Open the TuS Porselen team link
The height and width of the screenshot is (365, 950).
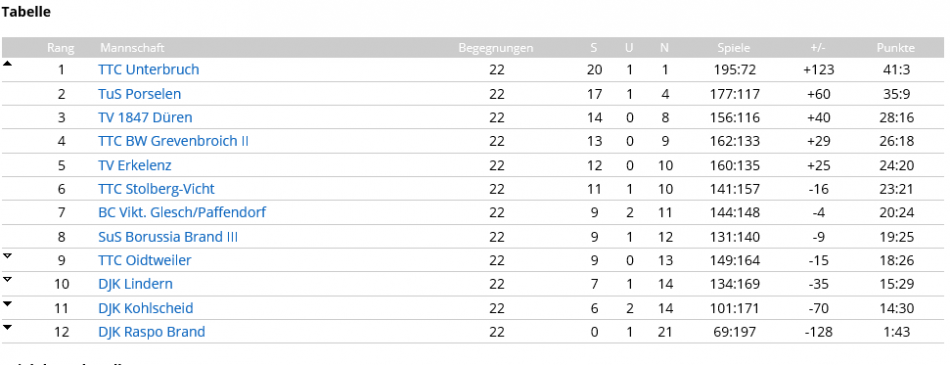tap(139, 94)
